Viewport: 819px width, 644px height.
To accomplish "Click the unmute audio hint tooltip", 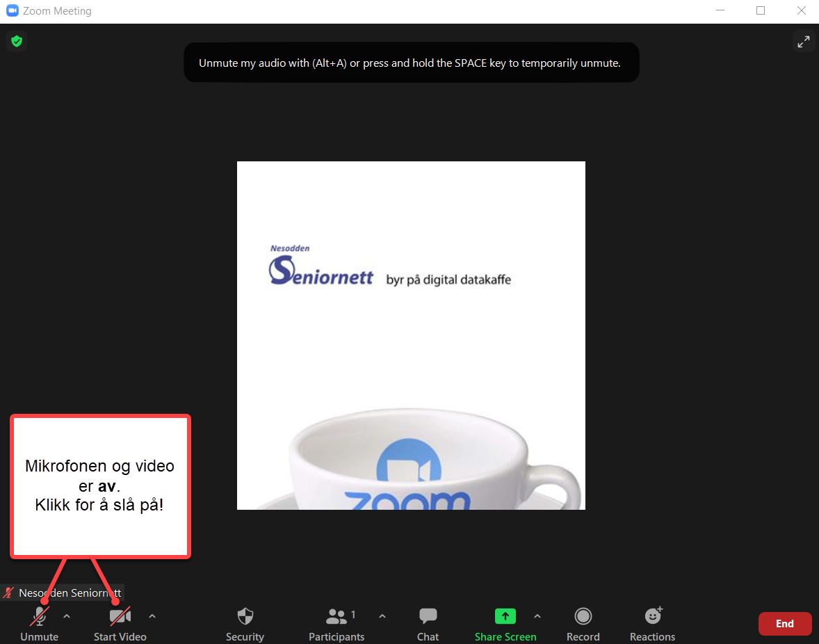I will point(410,63).
